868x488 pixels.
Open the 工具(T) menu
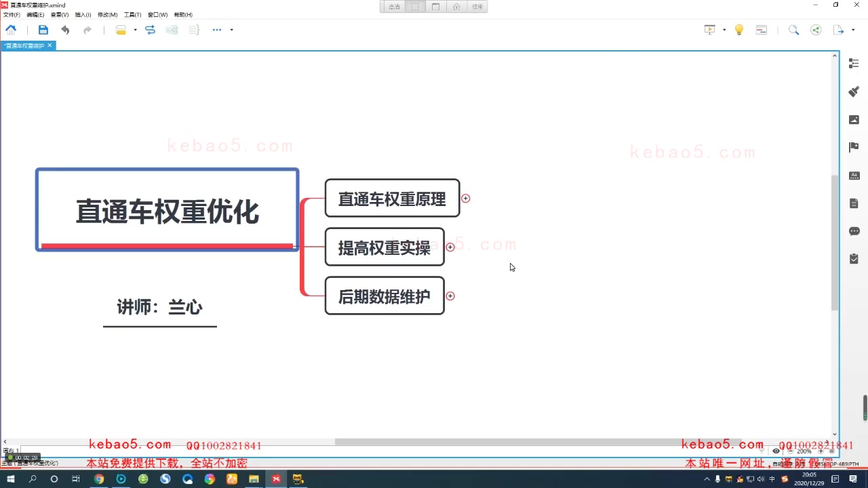132,14
